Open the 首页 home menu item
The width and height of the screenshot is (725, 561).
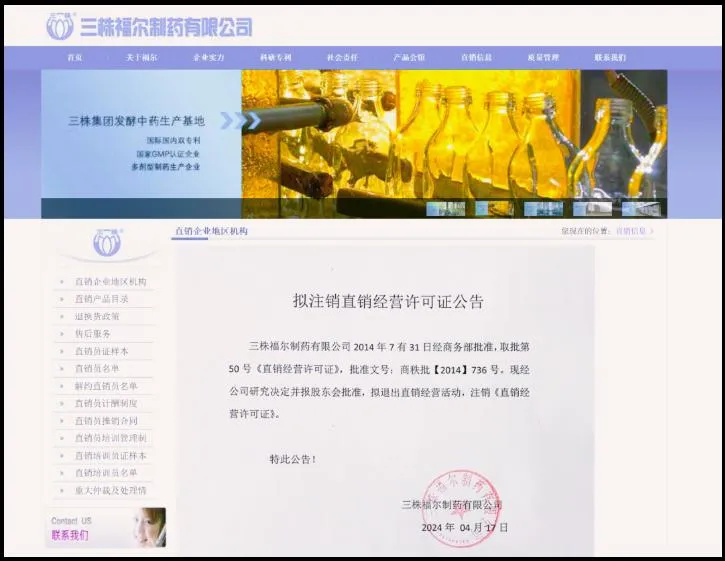[x=75, y=57]
